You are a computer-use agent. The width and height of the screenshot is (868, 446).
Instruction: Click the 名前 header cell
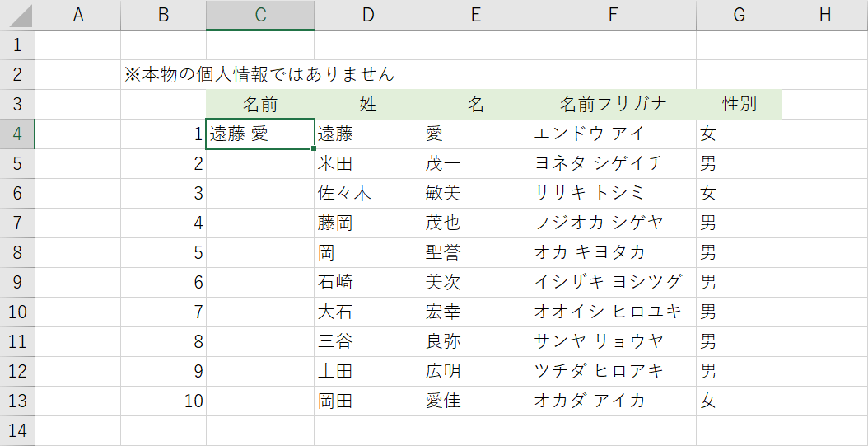(260, 104)
